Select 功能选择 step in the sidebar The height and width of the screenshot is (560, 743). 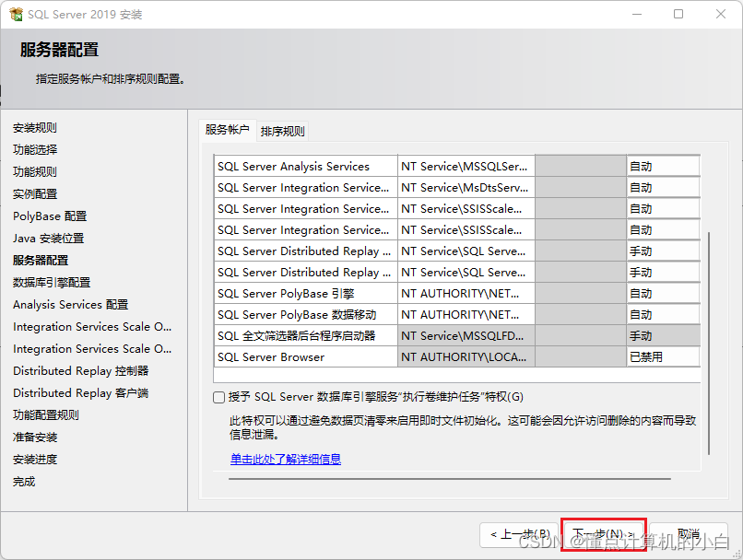click(35, 149)
